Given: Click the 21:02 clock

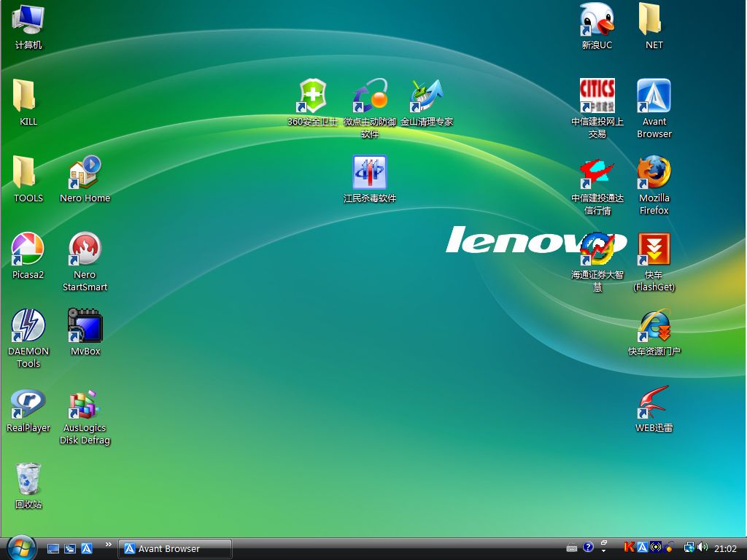Looking at the screenshot, I should (x=725, y=548).
